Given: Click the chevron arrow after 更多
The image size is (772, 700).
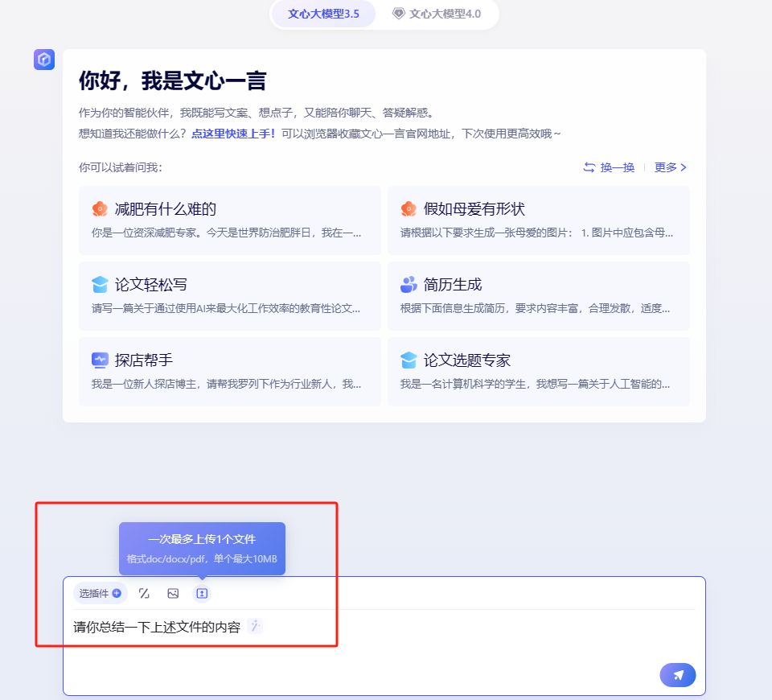Looking at the screenshot, I should [684, 167].
